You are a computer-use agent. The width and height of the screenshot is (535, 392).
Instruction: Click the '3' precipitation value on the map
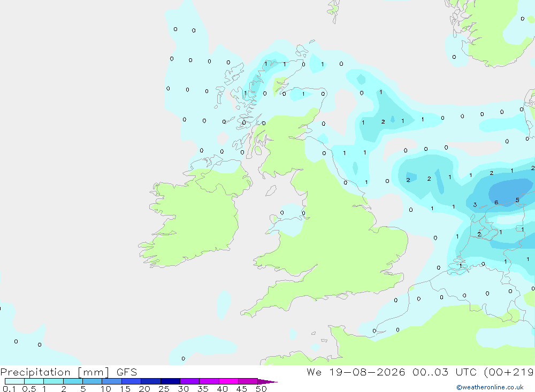coord(475,205)
